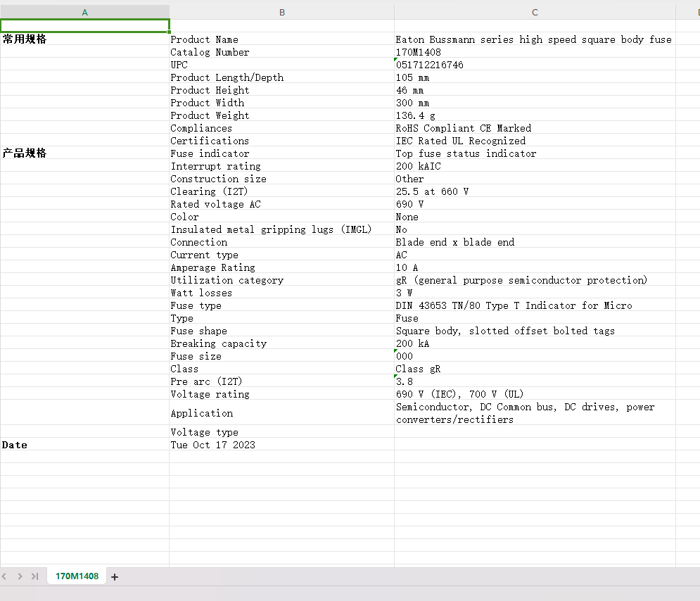Select the 'Pre arc (I2T)' cell
Screen dimensions: 700x601
[281, 381]
